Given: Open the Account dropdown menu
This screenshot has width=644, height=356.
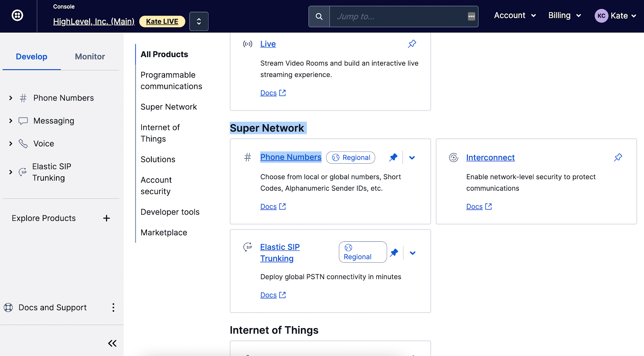Looking at the screenshot, I should pyautogui.click(x=515, y=16).
